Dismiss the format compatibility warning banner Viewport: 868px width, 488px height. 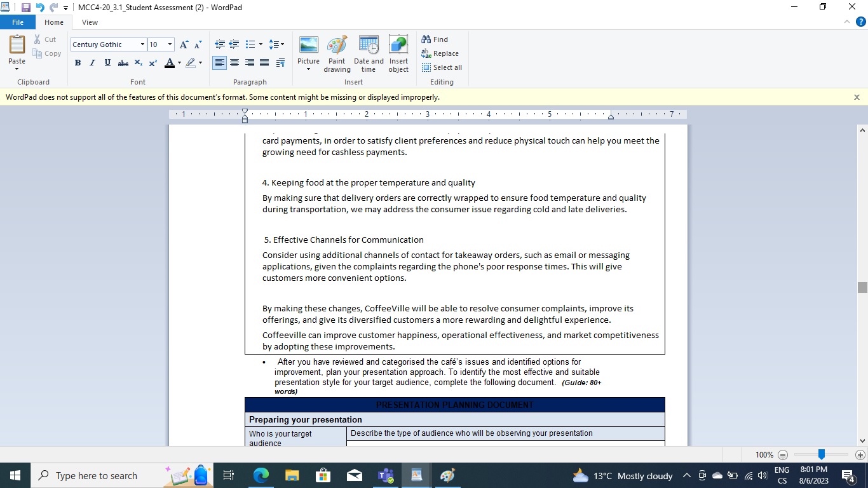click(x=857, y=97)
